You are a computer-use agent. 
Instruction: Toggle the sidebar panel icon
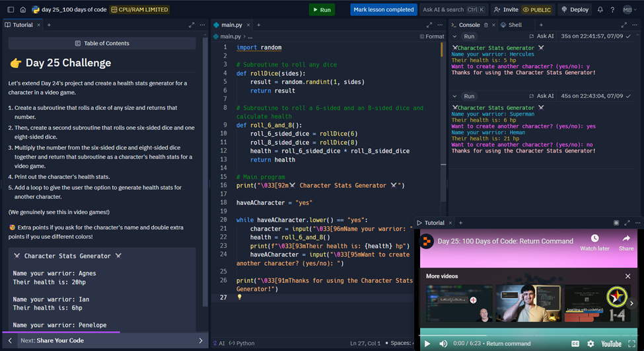coord(11,9)
